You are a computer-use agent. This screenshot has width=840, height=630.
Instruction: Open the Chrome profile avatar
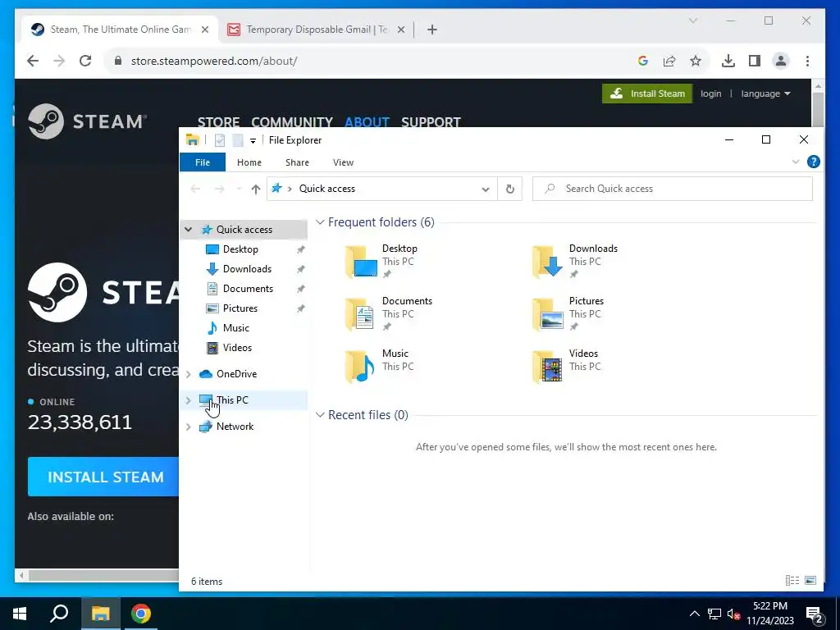[x=781, y=61]
